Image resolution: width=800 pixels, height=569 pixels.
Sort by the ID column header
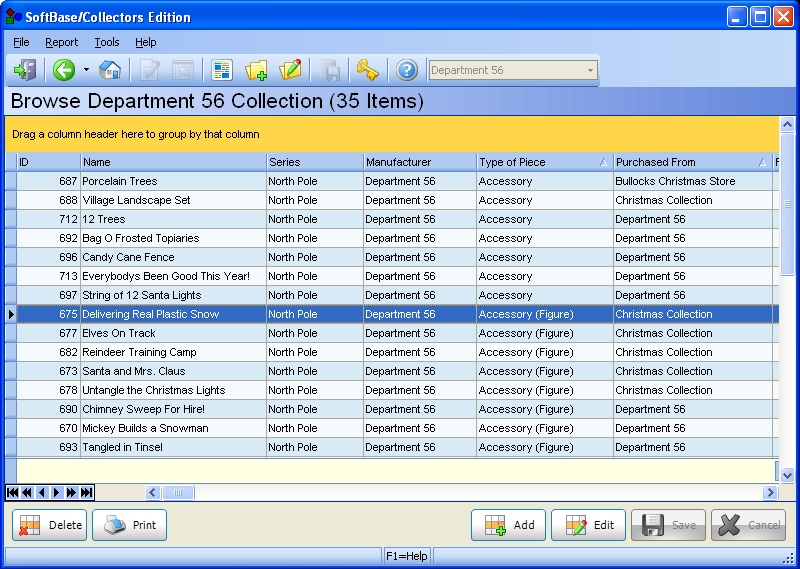(48, 162)
